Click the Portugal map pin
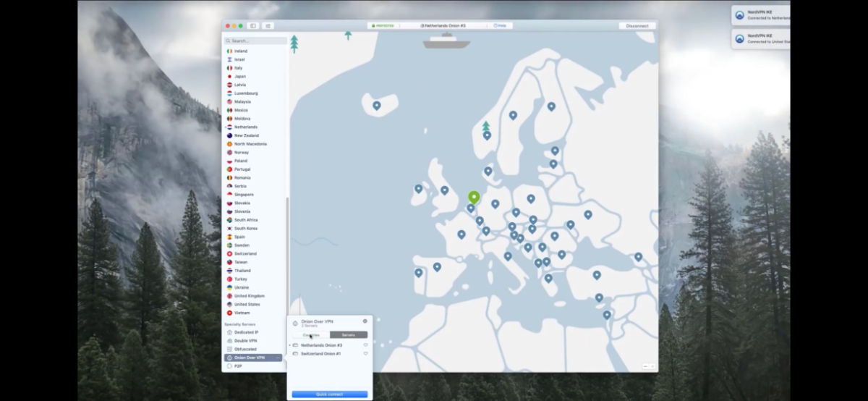This screenshot has width=868, height=401. pos(418,273)
